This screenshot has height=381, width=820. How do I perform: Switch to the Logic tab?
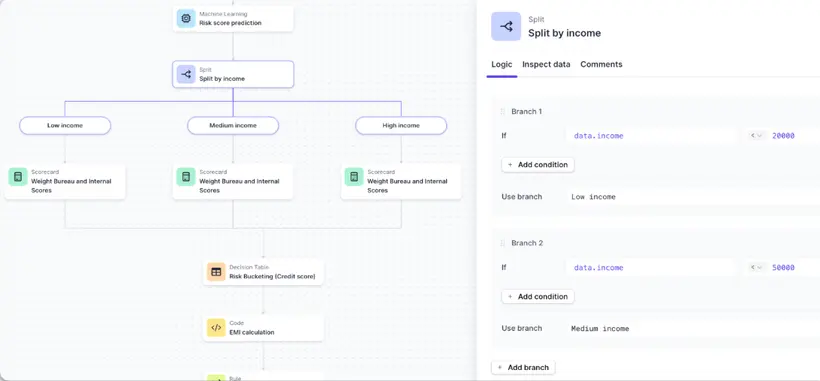(502, 64)
